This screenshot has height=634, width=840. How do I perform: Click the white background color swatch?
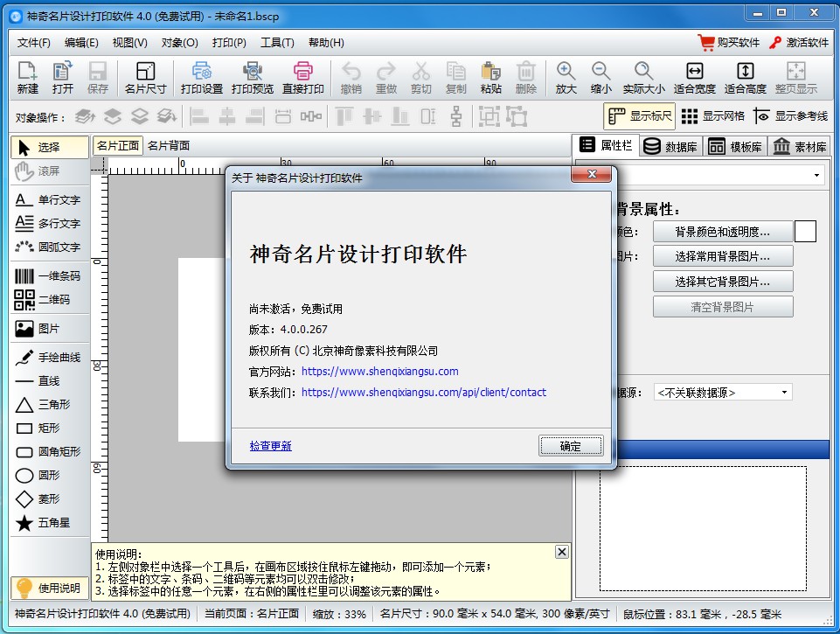click(804, 232)
